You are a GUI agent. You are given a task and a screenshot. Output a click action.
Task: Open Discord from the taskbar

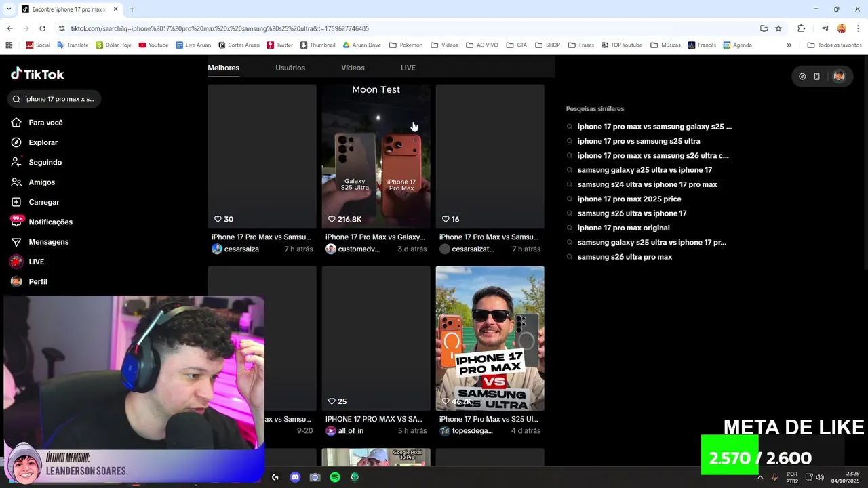[295, 477]
